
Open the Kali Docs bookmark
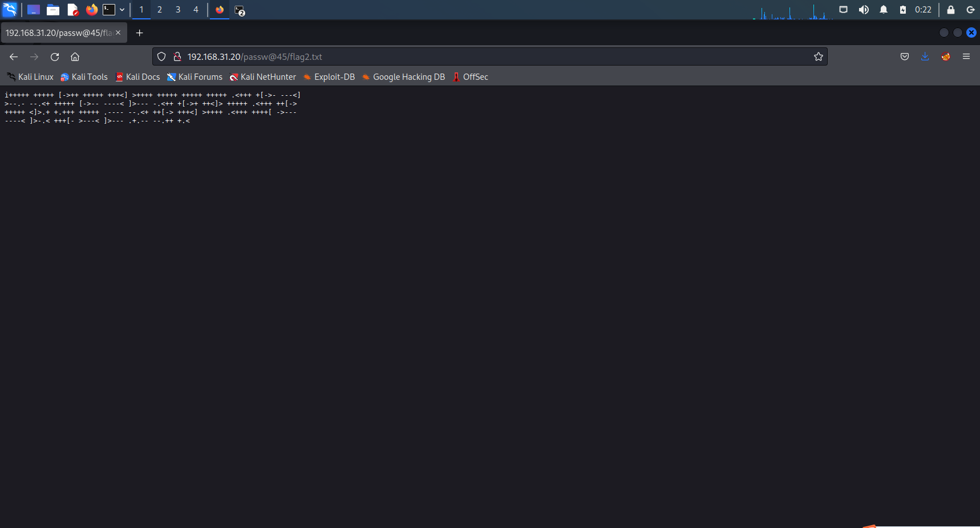pyautogui.click(x=137, y=77)
